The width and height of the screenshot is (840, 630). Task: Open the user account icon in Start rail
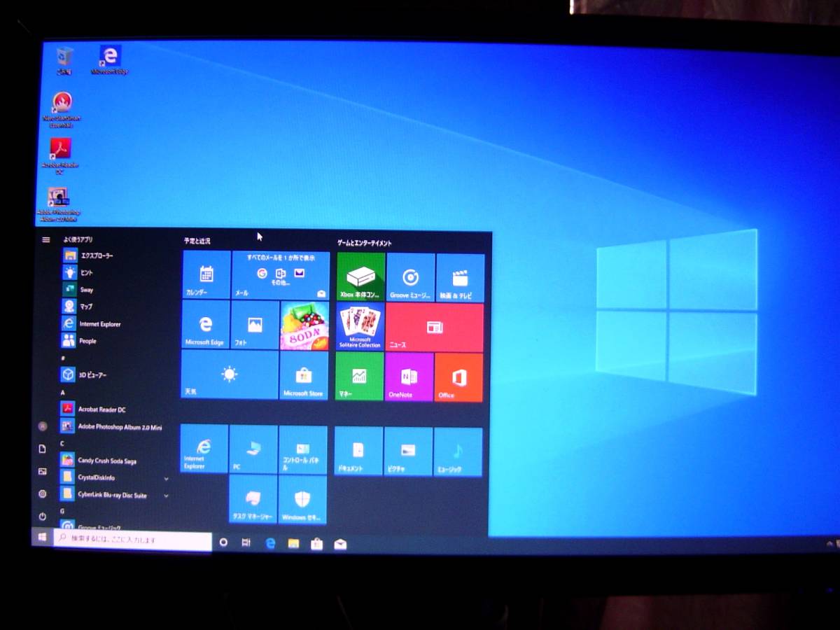click(43, 426)
